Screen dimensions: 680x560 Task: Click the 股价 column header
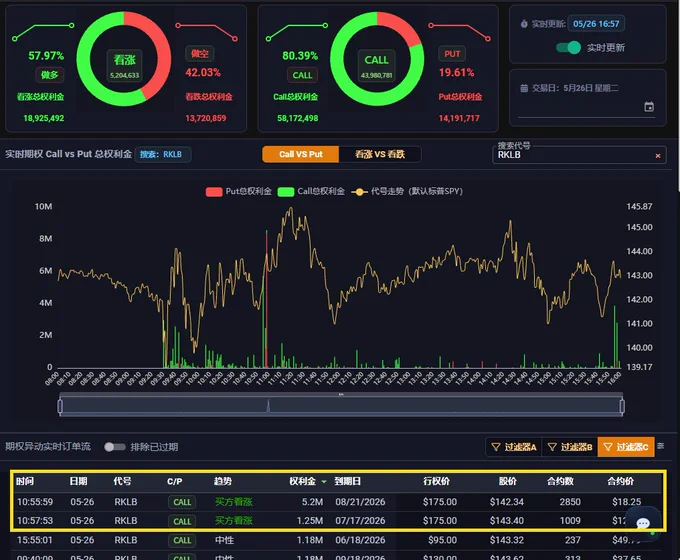(507, 481)
